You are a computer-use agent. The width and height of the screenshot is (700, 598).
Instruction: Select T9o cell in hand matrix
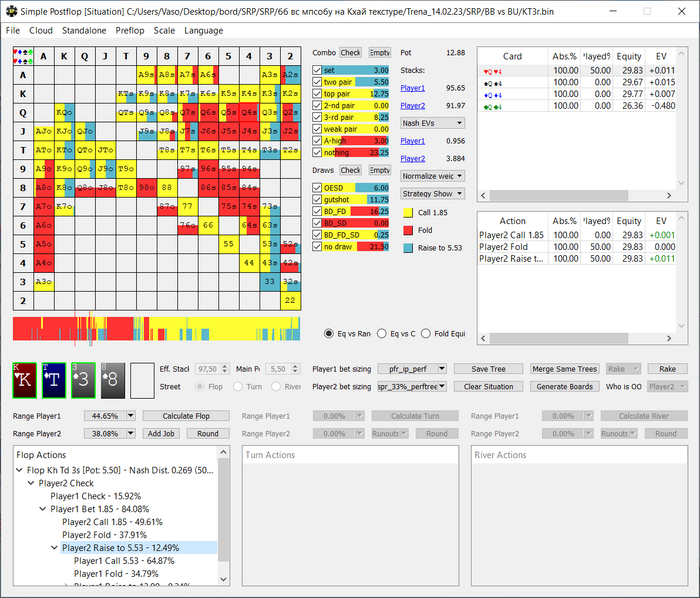pyautogui.click(x=126, y=169)
